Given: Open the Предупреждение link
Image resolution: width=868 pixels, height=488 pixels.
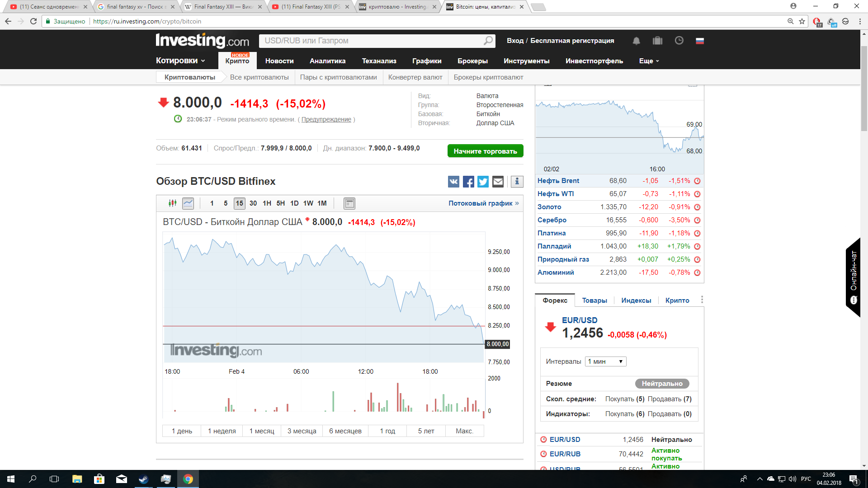Looking at the screenshot, I should pos(326,119).
